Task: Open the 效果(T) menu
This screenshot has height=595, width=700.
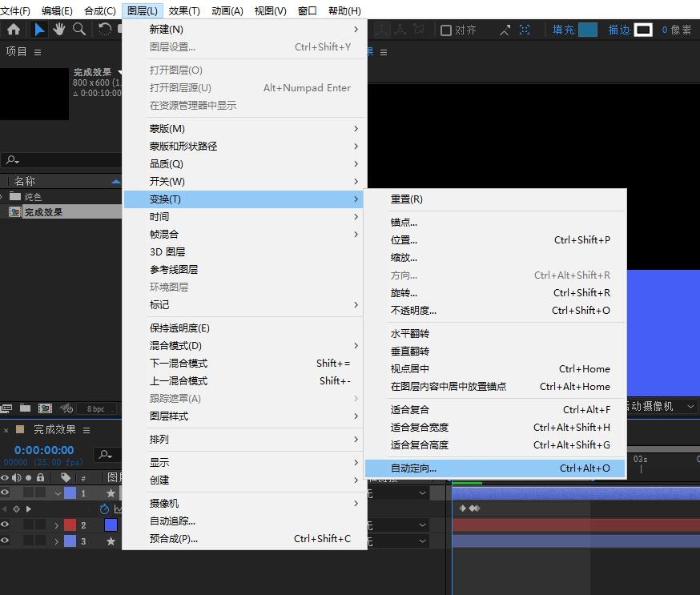Action: 184,10
